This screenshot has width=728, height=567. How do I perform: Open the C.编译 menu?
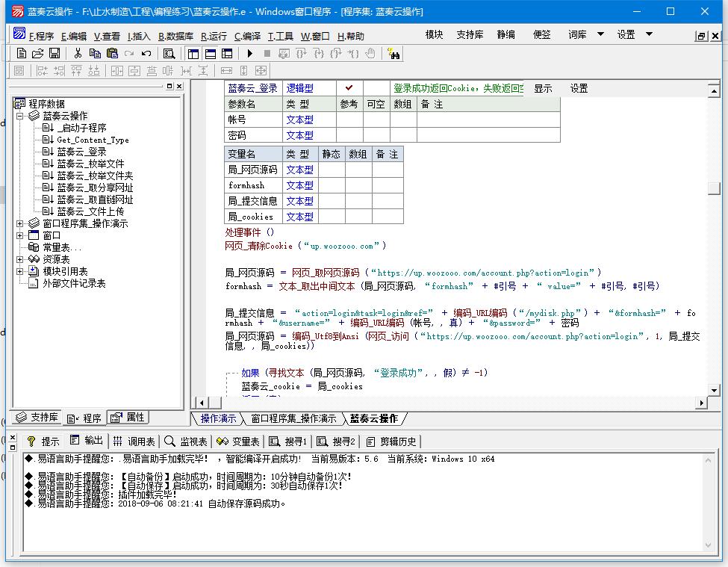click(x=247, y=36)
